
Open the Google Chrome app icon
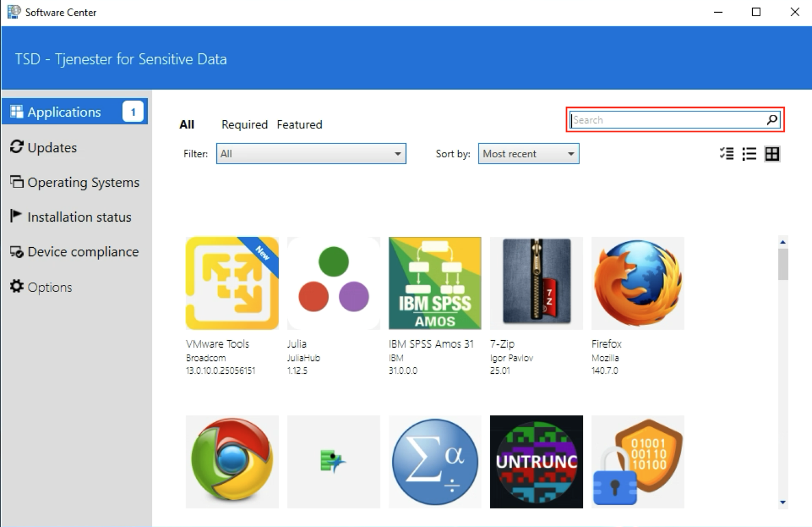[232, 462]
